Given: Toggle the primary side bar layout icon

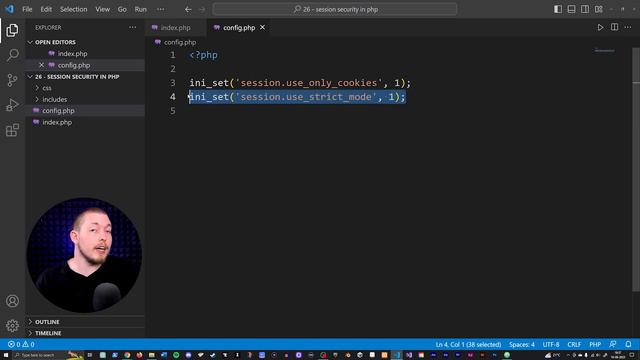Looking at the screenshot, I should 558,9.
